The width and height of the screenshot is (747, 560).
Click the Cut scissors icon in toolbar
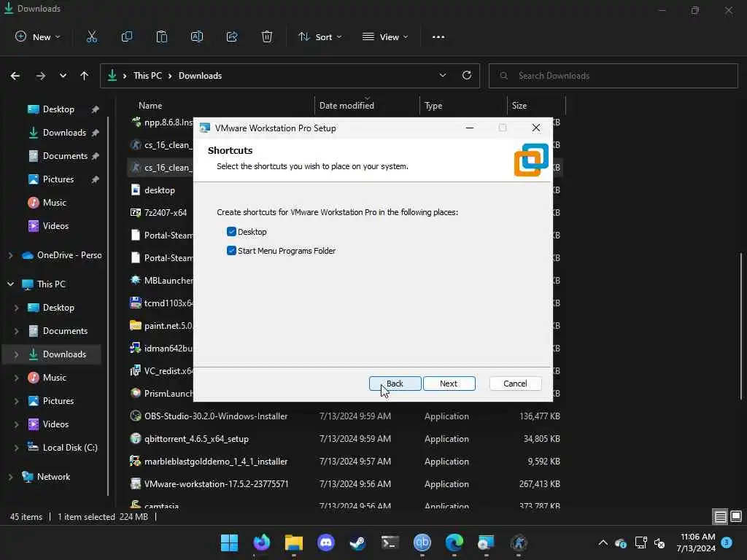pyautogui.click(x=92, y=36)
